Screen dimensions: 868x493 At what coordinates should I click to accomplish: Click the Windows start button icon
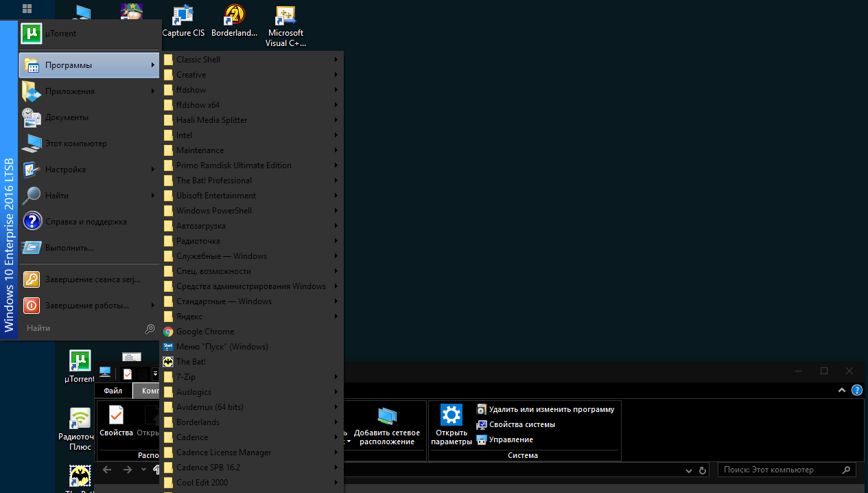pos(27,9)
